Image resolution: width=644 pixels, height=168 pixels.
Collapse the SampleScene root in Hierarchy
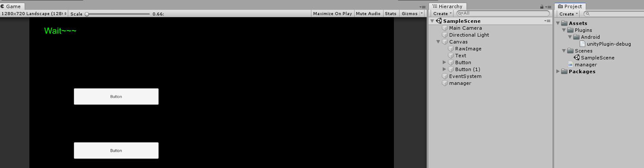point(432,21)
